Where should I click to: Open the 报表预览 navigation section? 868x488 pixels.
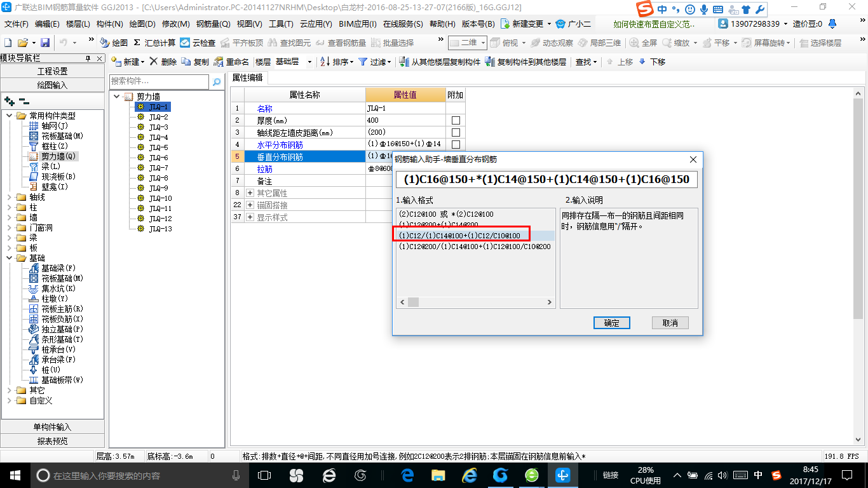(x=53, y=441)
